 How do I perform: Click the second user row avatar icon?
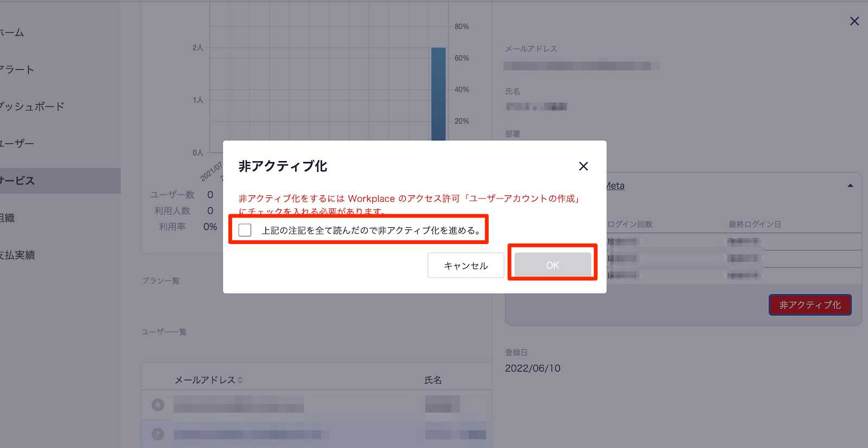pos(158,434)
